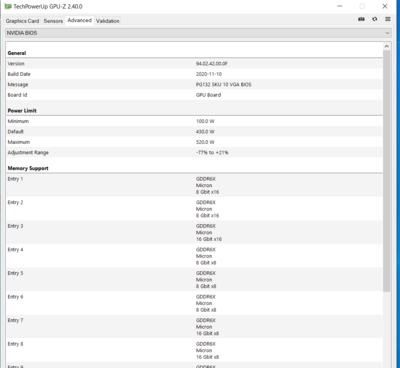Switch to the Sensors tab
The image size is (400, 368).
pyautogui.click(x=53, y=21)
